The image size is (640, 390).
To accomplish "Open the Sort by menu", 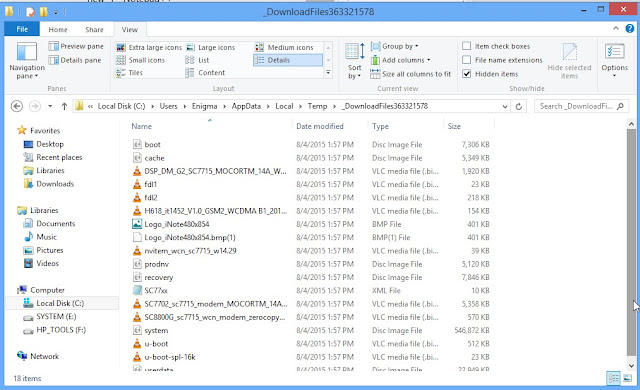I will (x=355, y=61).
